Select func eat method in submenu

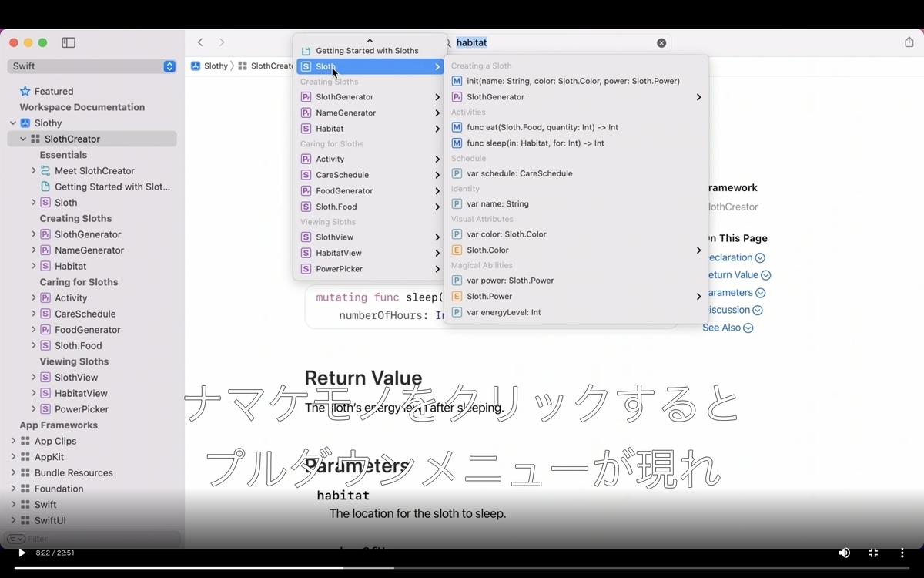pos(576,127)
